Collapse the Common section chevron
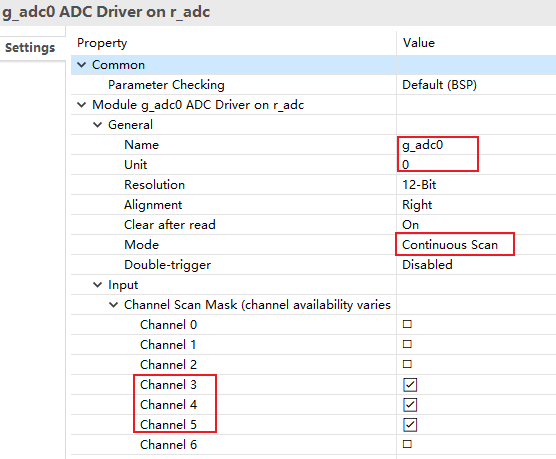556x459 pixels. coord(82,65)
